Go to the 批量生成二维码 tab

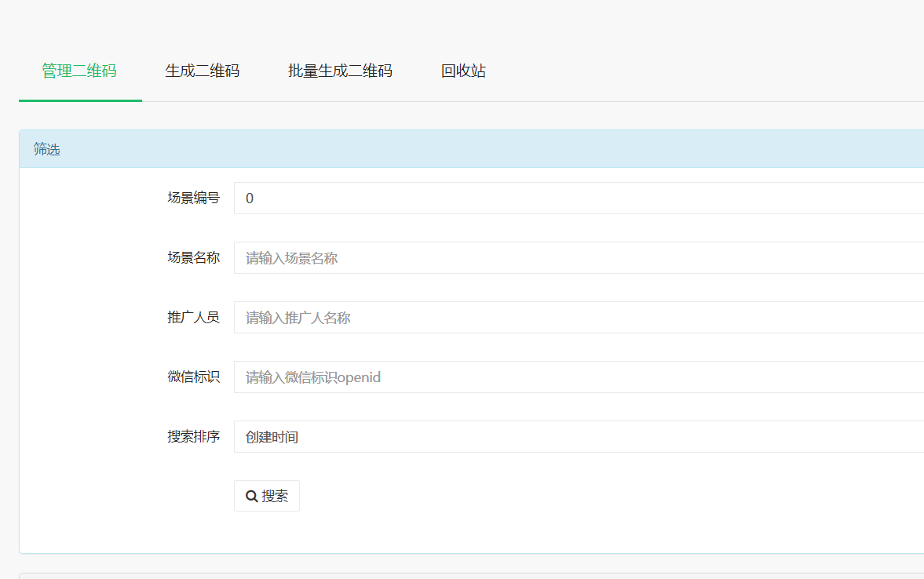click(340, 71)
